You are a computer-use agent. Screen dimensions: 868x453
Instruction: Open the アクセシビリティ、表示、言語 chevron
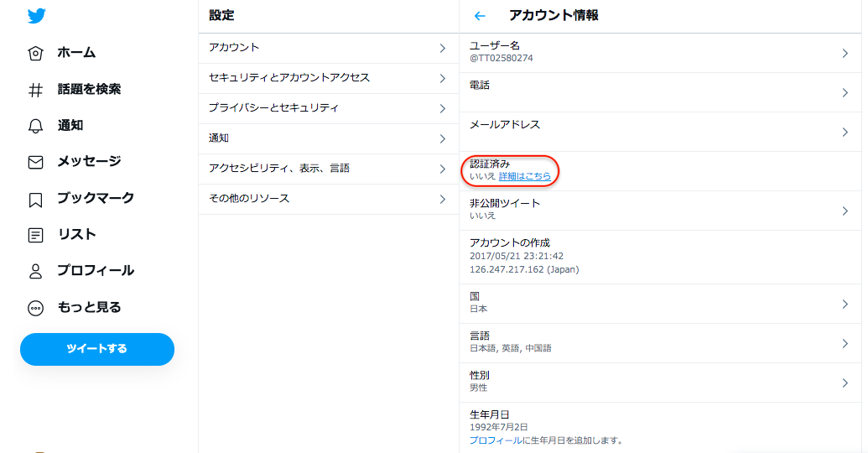point(442,169)
